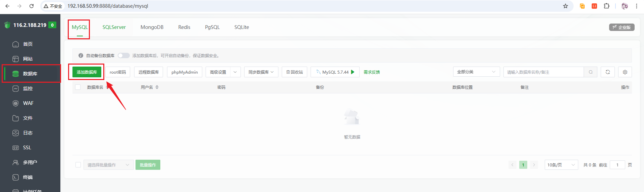Tick the bottom batch selection checkbox
Image resolution: width=644 pixels, height=192 pixels.
[x=78, y=165]
